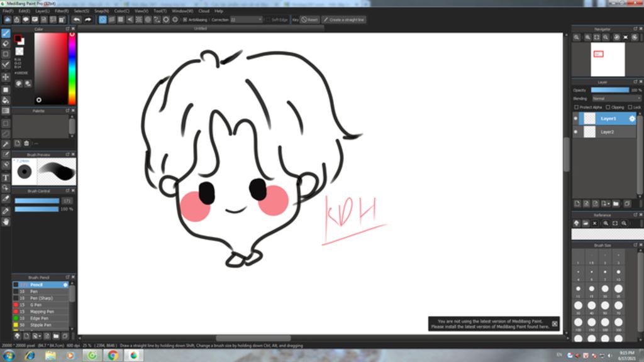
Task: Select the Hand pan tool
Action: [6, 222]
